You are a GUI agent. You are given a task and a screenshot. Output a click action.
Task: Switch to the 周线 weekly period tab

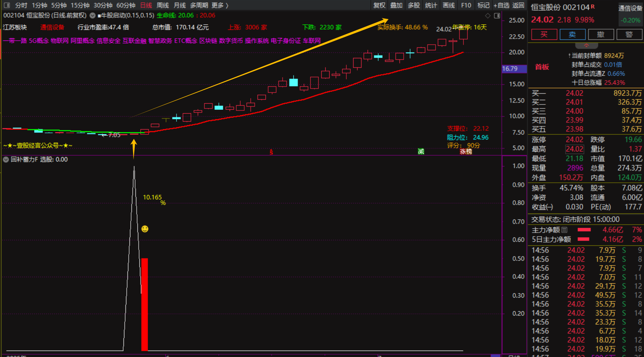[x=163, y=5]
